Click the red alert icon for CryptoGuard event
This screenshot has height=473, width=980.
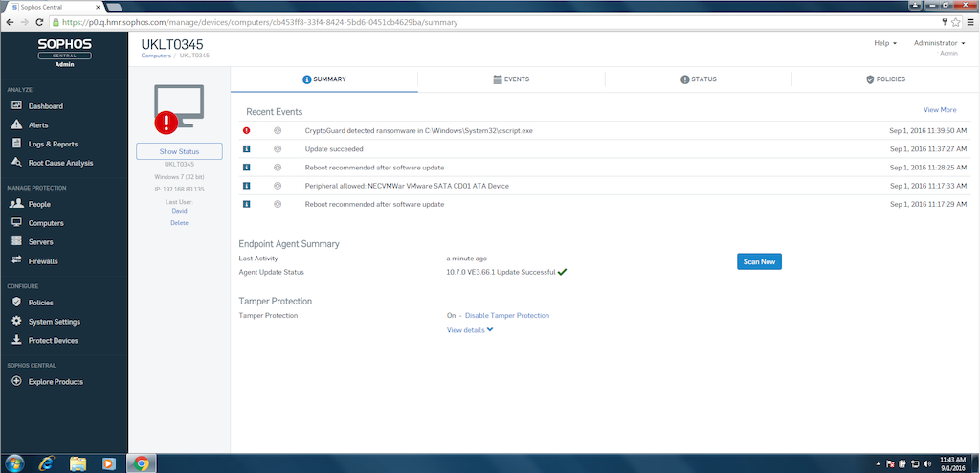coord(246,131)
